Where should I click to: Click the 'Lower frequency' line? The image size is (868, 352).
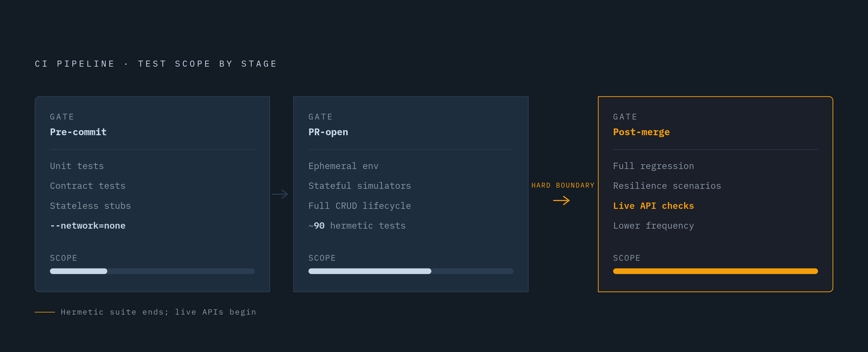653,226
